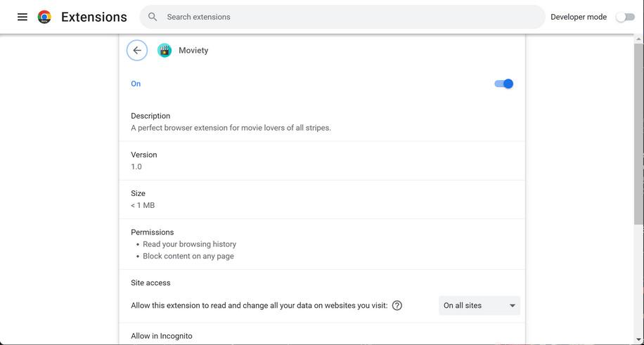Click the "Read your browsing history" permission

click(x=189, y=245)
